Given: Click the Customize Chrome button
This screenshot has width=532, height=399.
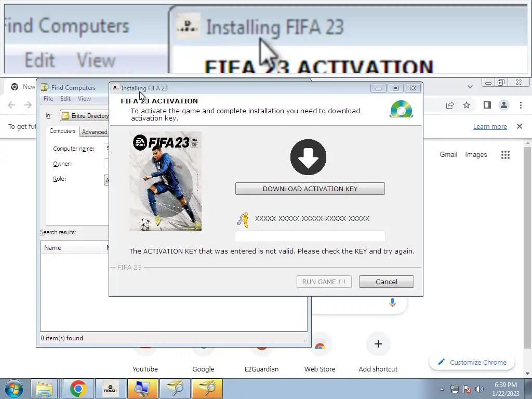Looking at the screenshot, I should click(x=472, y=362).
